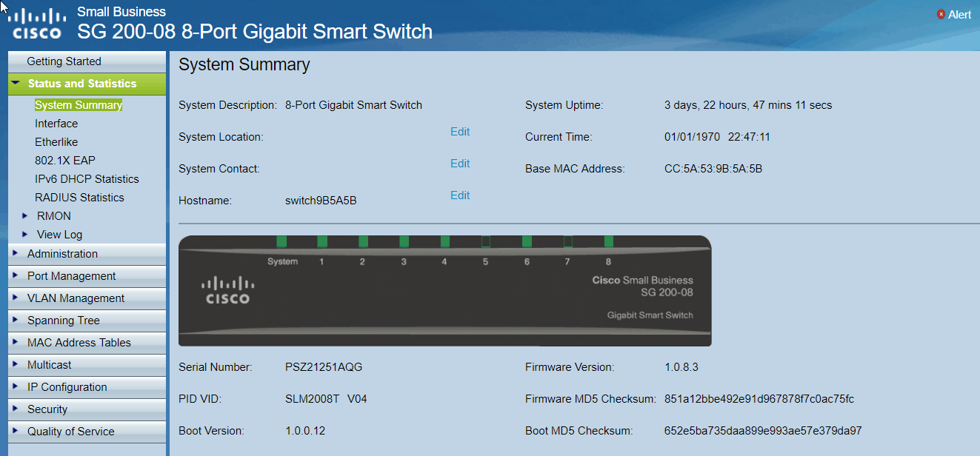Click port 1 indicator on switch image
980x456 pixels.
(x=322, y=241)
